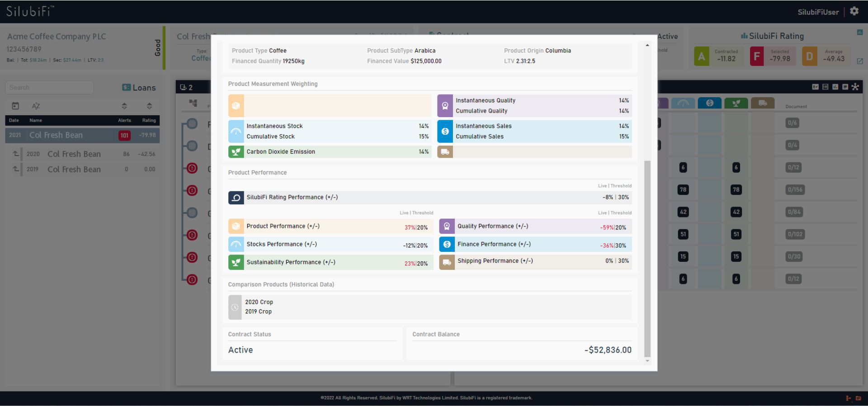Click the SilubiFi Rating Performance icon
This screenshot has height=406, width=868.
pos(236,198)
